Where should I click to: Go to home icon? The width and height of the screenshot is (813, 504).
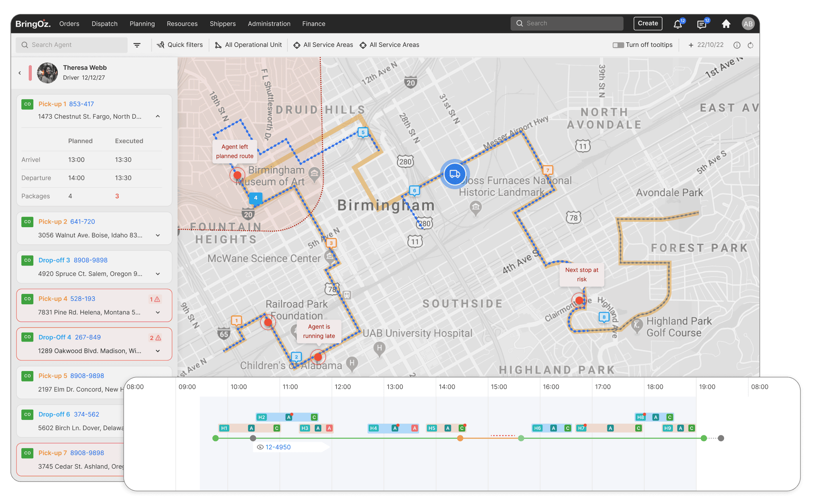click(x=726, y=24)
